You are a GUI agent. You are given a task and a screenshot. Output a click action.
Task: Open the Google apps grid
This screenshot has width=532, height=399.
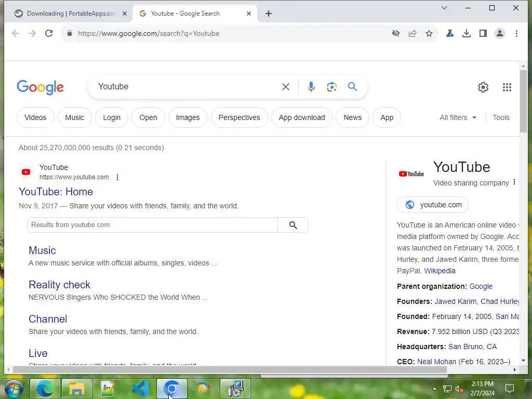(x=507, y=87)
